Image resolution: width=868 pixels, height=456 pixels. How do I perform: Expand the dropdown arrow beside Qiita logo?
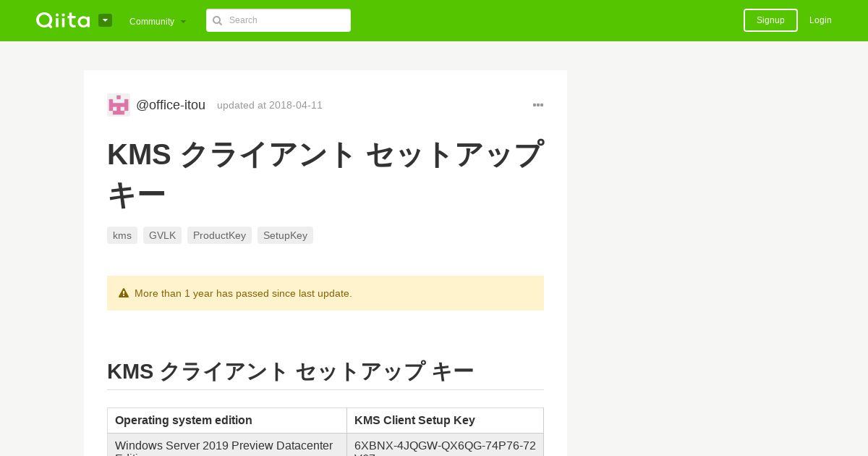coord(106,20)
